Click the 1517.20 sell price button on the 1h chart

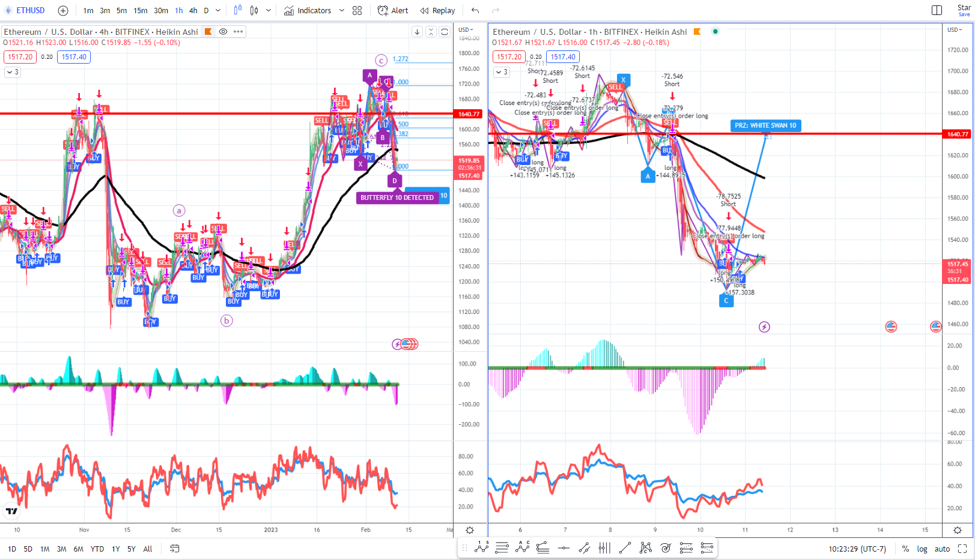pos(509,57)
